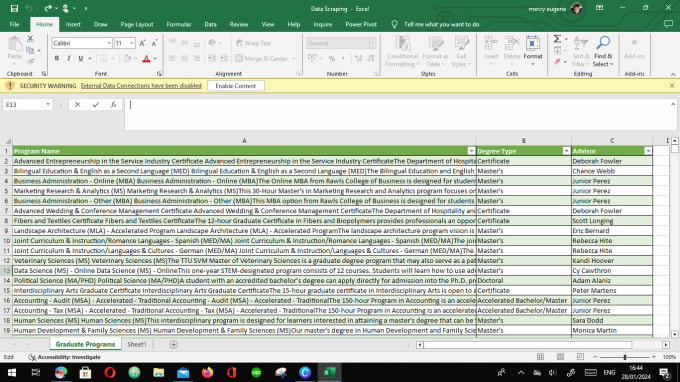Screen dimensions: 680x382
Task: Click the Delete cells icon
Action: [512, 43]
